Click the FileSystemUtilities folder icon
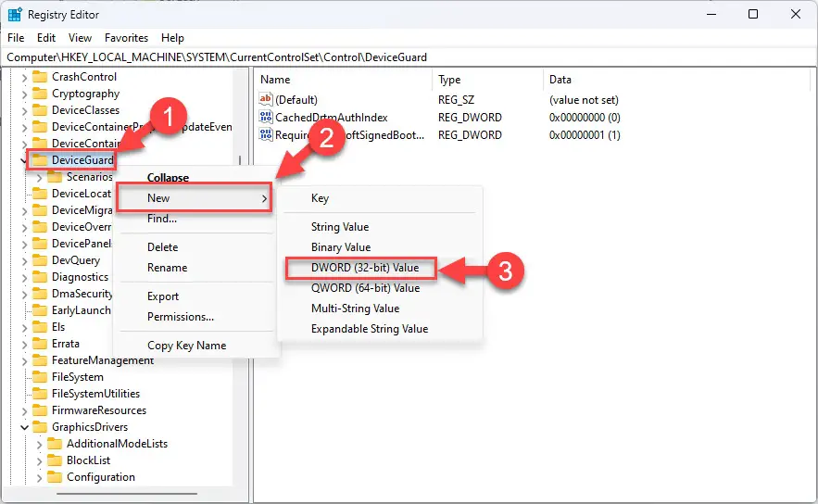 (40, 394)
